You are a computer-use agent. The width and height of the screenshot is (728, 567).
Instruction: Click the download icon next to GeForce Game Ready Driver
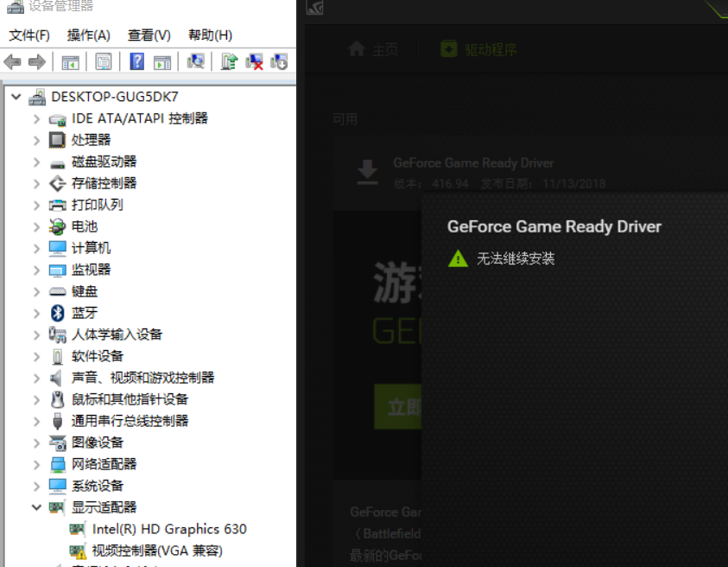(367, 170)
